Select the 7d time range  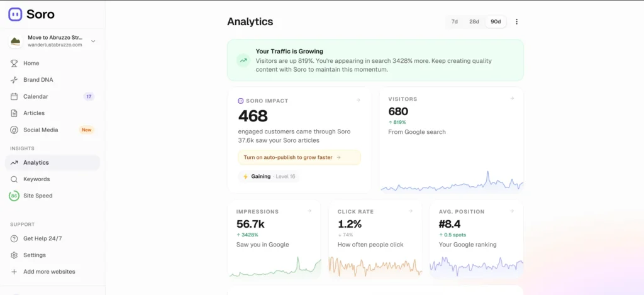tap(455, 22)
